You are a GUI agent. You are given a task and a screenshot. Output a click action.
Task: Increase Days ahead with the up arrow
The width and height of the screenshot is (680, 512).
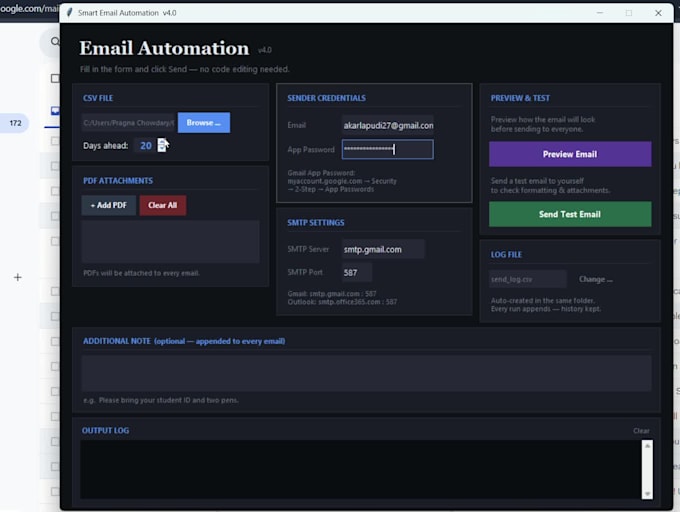[162, 142]
